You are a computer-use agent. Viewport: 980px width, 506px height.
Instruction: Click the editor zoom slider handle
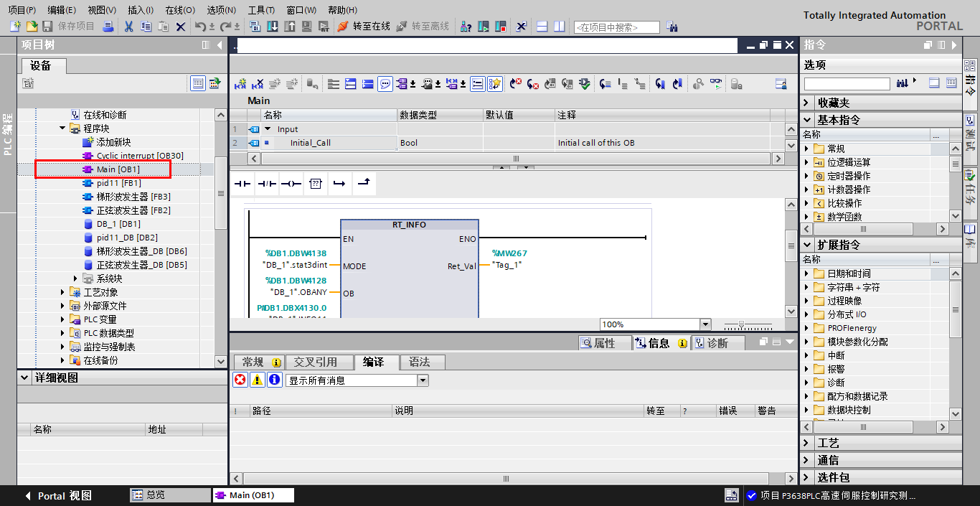pos(742,324)
